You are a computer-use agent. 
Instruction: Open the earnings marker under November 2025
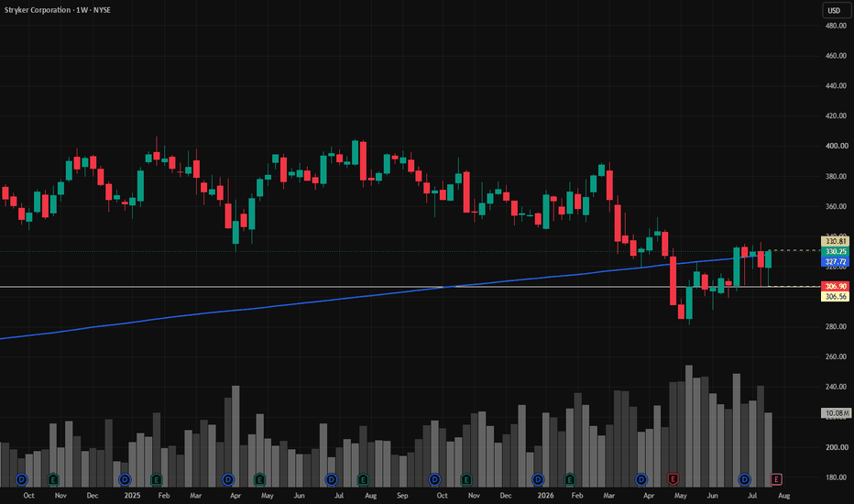465,479
